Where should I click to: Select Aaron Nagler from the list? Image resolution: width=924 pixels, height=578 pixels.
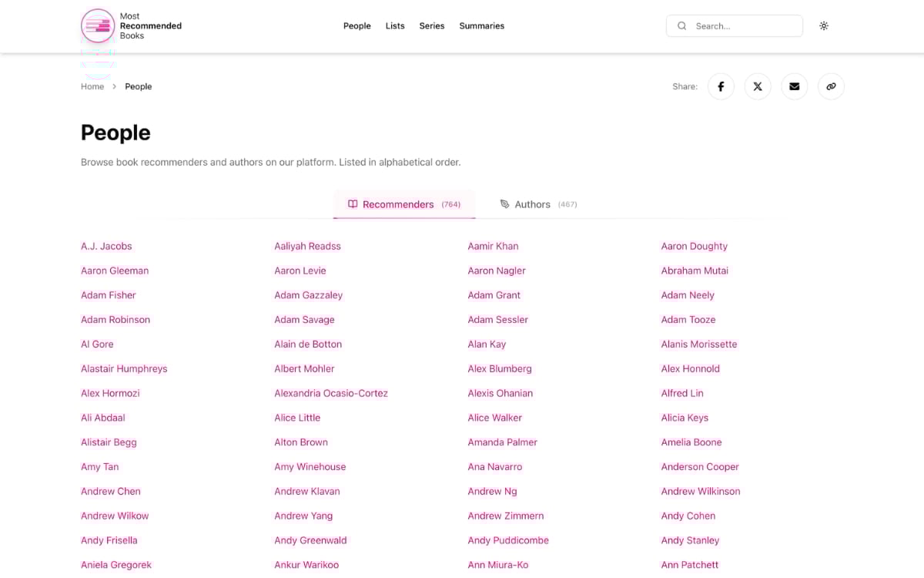[497, 271]
